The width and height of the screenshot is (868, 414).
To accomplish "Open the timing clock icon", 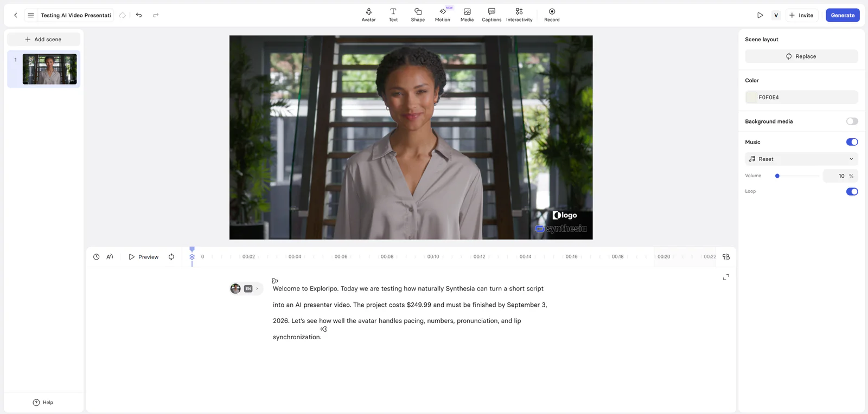I will point(96,257).
